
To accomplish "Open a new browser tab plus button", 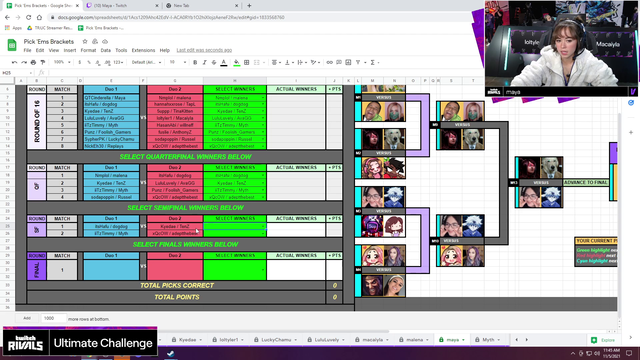I will (x=249, y=6).
